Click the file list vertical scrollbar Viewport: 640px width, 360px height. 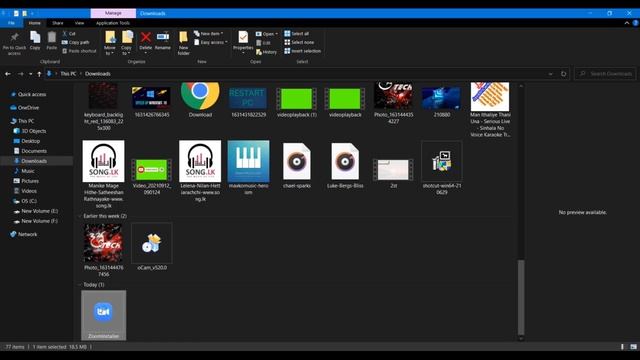click(521, 297)
